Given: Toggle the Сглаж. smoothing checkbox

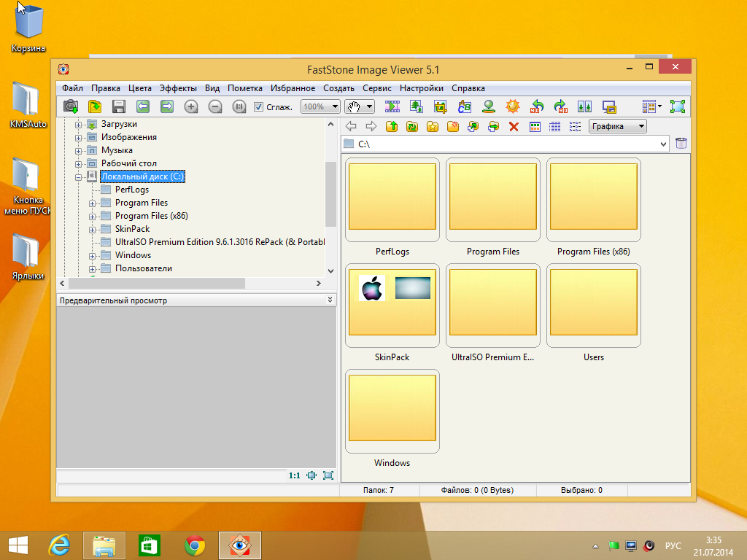Looking at the screenshot, I should (258, 106).
